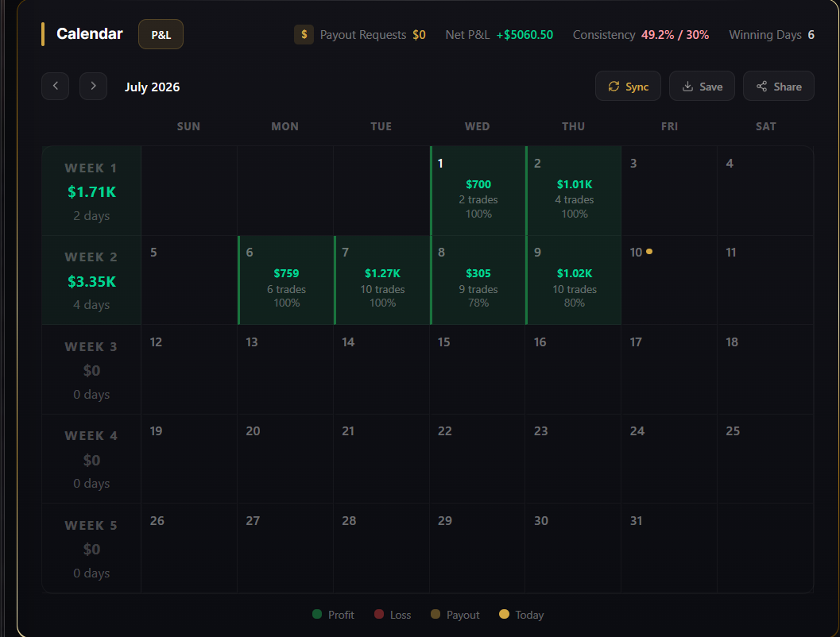Click the Share button

click(778, 87)
